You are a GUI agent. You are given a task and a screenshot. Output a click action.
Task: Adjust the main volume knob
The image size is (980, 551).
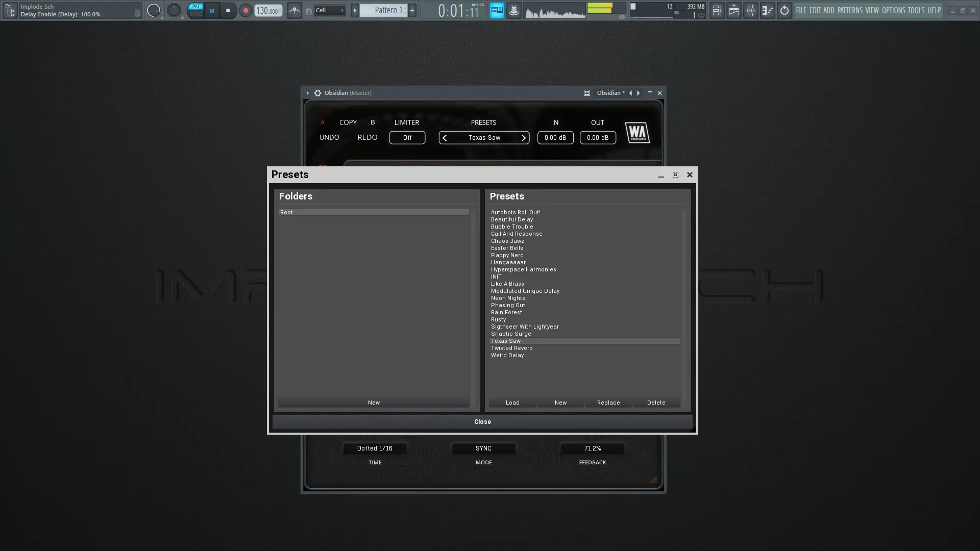coord(153,10)
